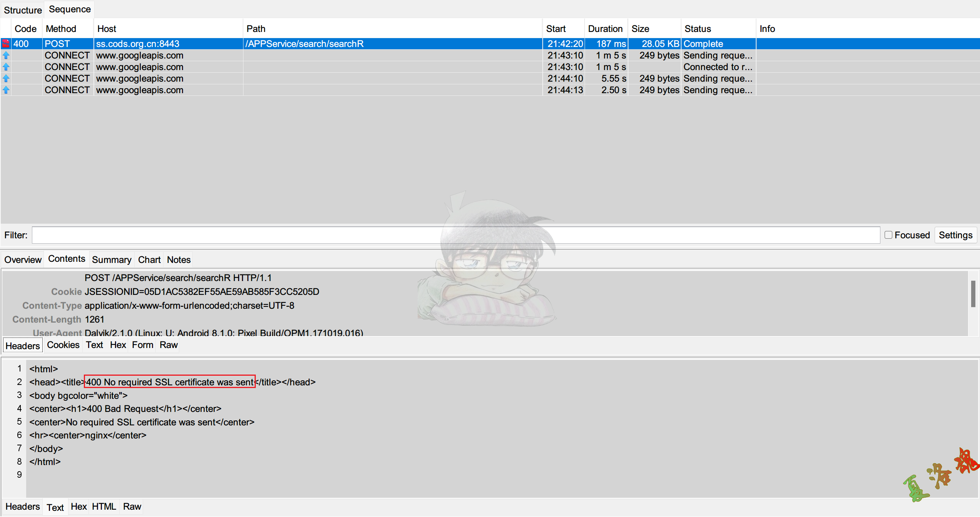Enable the Focused checkbox

tap(888, 235)
